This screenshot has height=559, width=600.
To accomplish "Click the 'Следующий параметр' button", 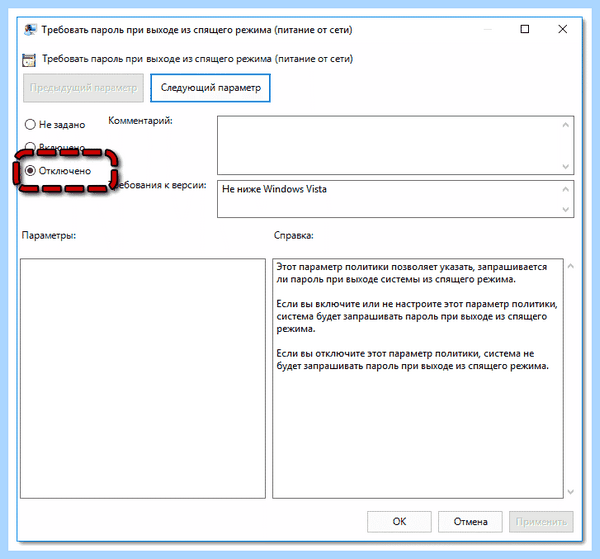I will (x=210, y=88).
